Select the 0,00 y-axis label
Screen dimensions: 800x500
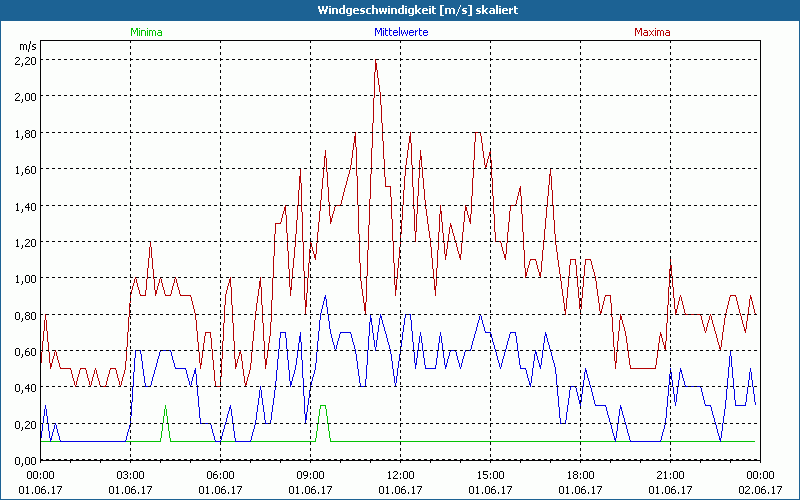tap(25, 460)
